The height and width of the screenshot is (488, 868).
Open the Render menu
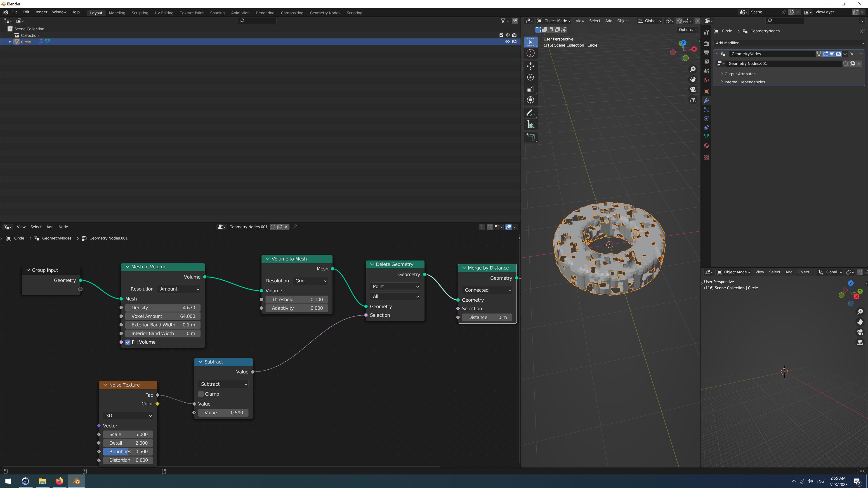41,12
